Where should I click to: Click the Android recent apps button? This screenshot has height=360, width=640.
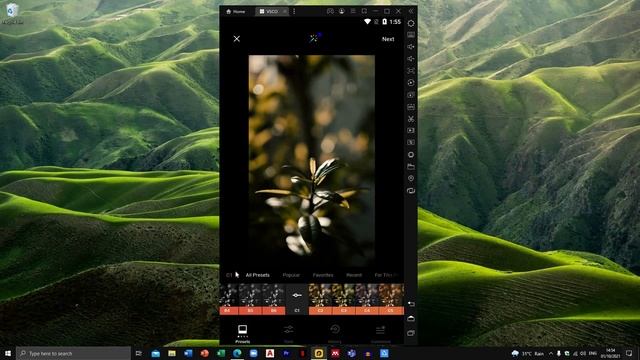411,333
